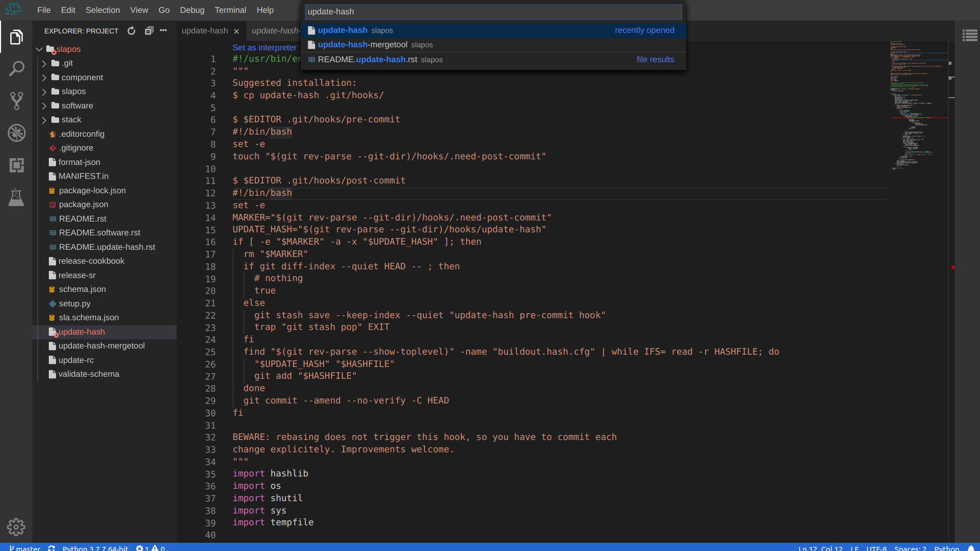Viewport: 980px width, 551px height.
Task: Expand the software folder
Action: point(44,106)
